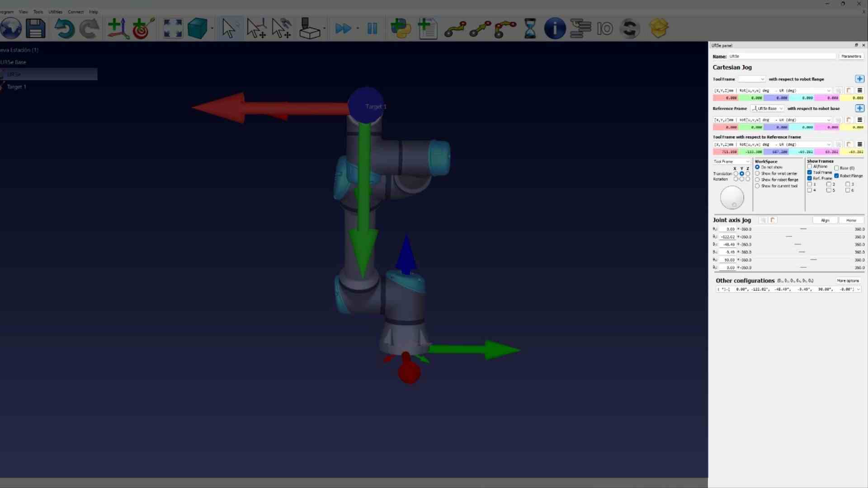Redo the last undone action
The image size is (868, 488).
pos(89,28)
